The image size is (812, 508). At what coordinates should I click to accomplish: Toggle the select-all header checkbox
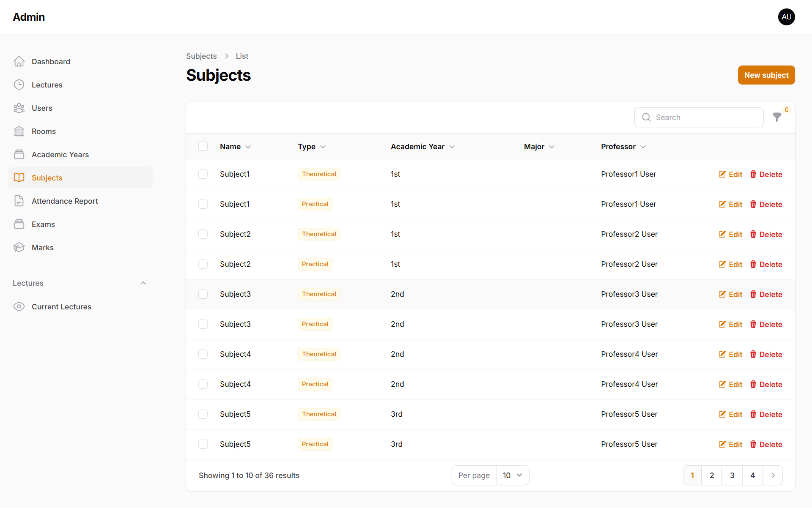[203, 146]
